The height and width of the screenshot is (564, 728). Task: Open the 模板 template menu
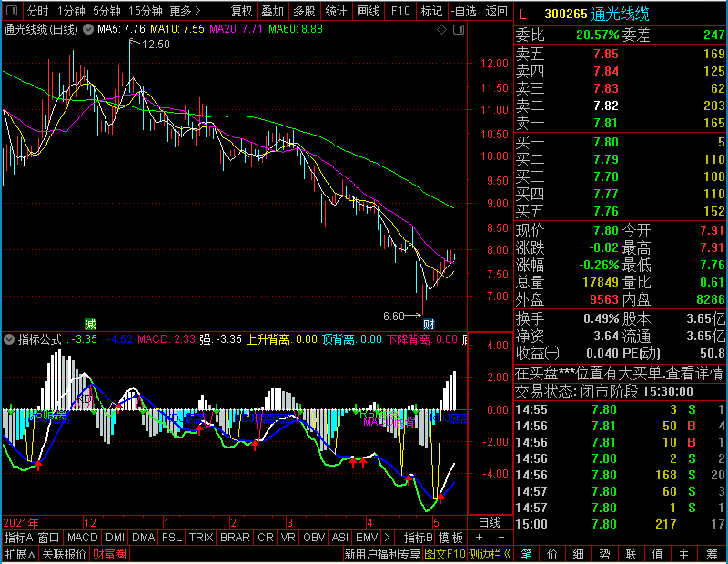click(x=450, y=538)
